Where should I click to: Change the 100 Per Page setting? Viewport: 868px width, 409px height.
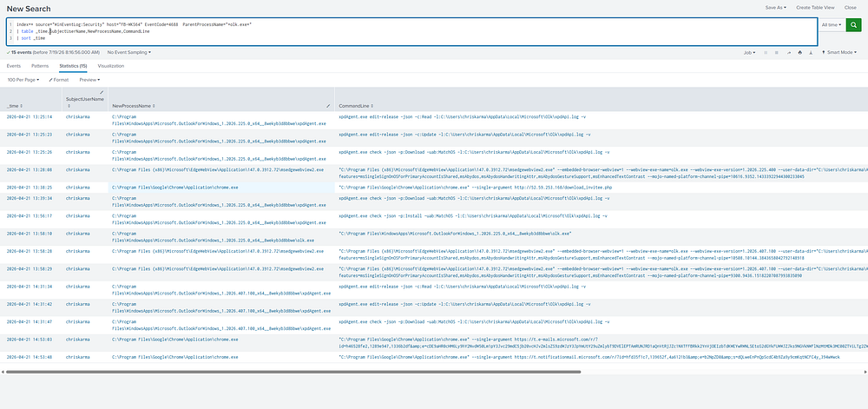point(23,80)
